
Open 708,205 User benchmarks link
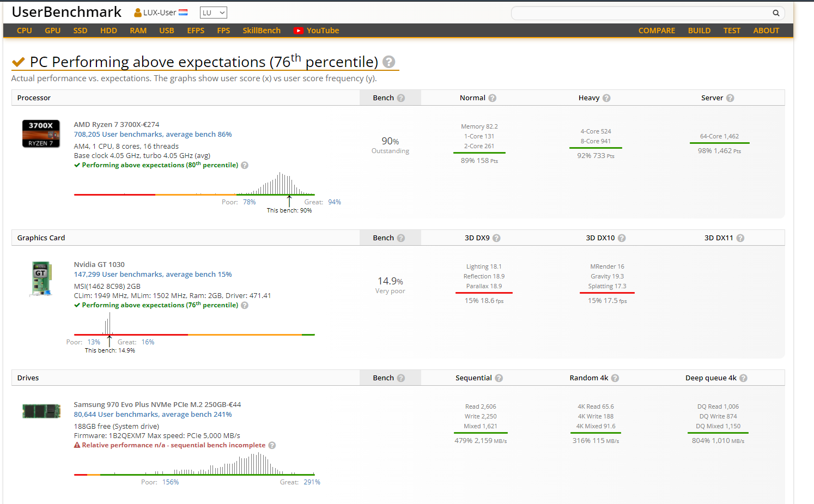tap(153, 135)
